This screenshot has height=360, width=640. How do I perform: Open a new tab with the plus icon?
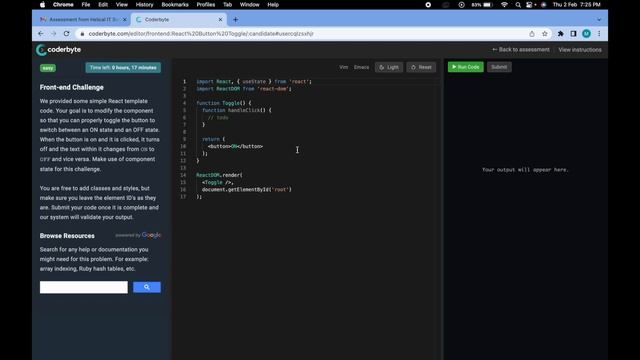236,20
